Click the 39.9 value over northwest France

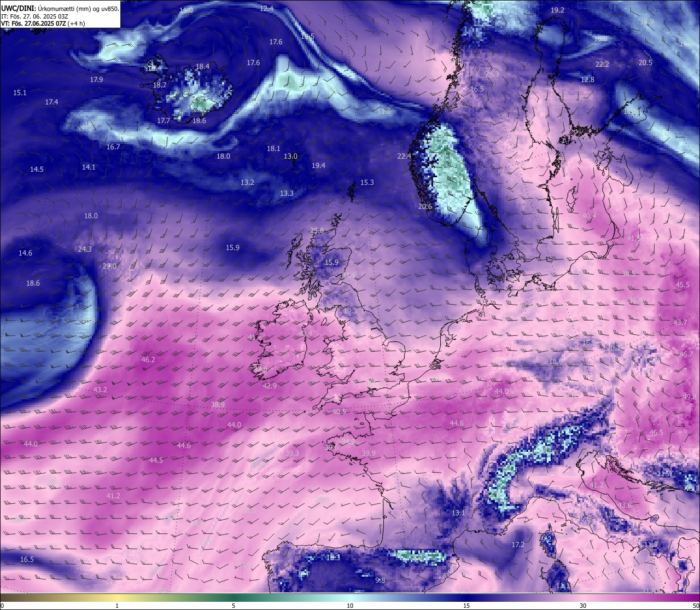[369, 453]
